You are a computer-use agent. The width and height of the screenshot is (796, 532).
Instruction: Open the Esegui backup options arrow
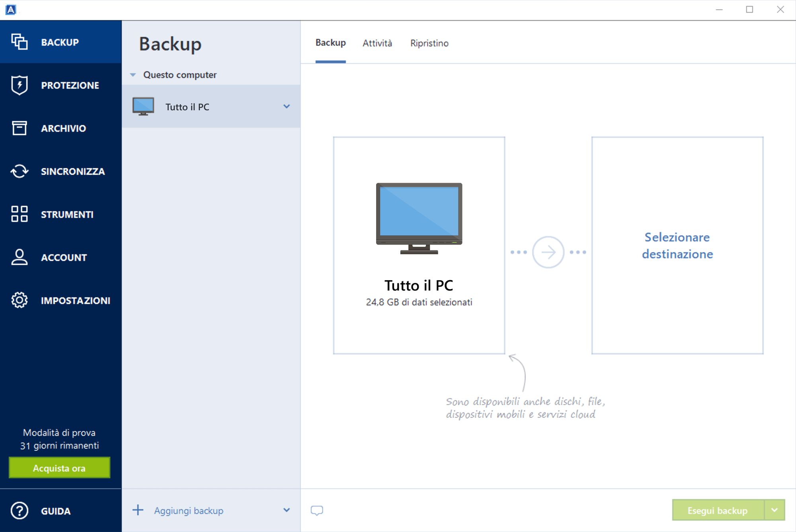point(775,510)
